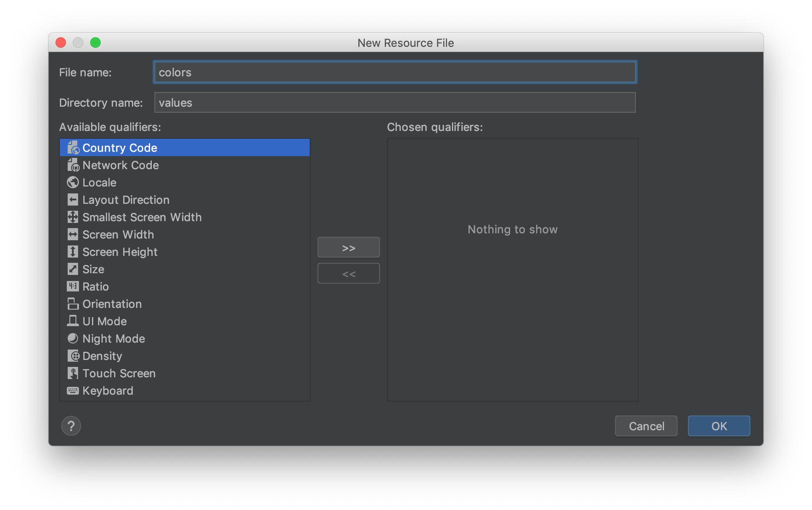812x510 pixels.
Task: Click the Screen Width icon
Action: [73, 234]
